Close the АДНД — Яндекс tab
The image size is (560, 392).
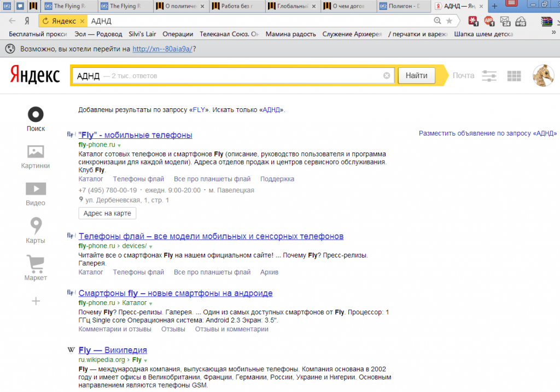[x=481, y=6]
